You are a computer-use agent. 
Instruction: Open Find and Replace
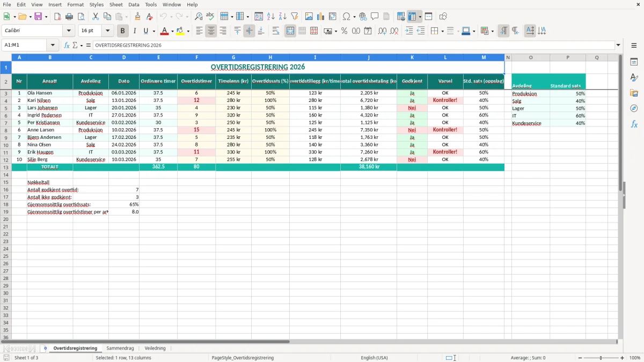tap(199, 17)
